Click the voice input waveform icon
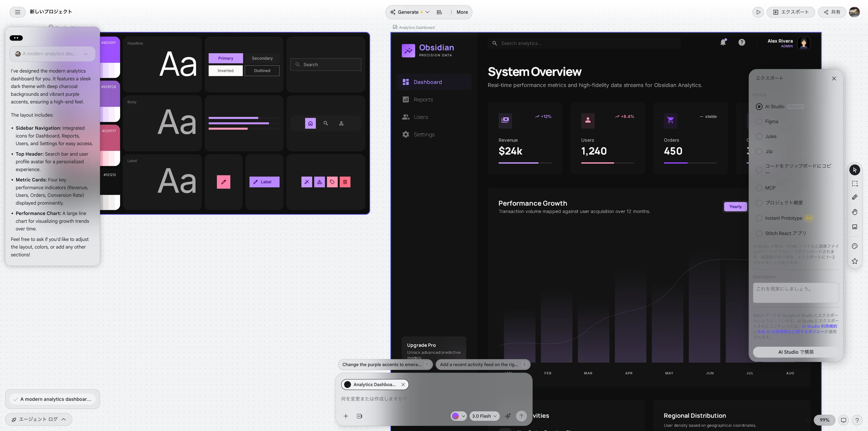Screen dimensions: 868x431 [507, 416]
